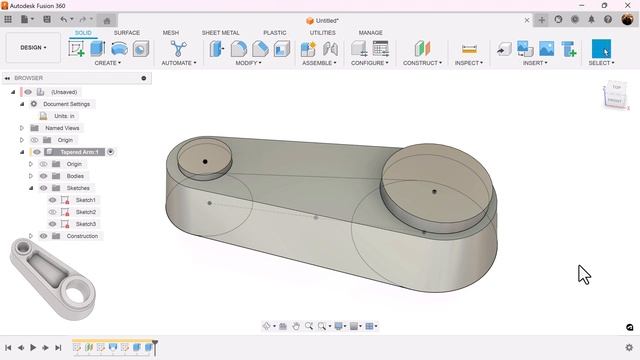This screenshot has width=640, height=360.
Task: Switch to the PLASTIC tab
Action: [275, 33]
